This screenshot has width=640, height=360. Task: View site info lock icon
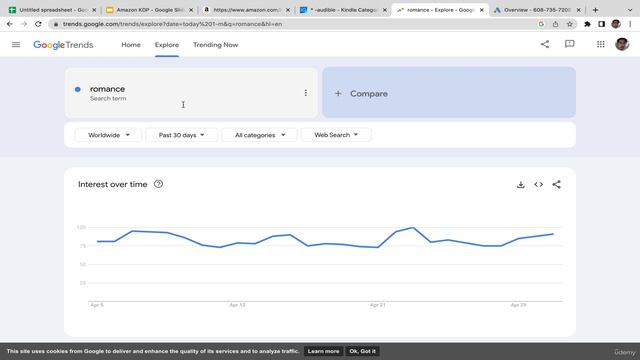[56, 24]
